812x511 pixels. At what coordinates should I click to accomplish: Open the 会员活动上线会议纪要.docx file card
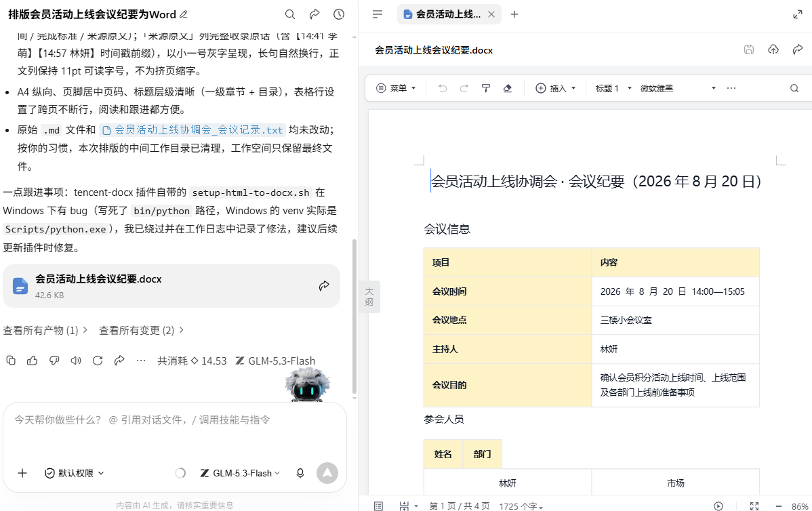tap(171, 286)
